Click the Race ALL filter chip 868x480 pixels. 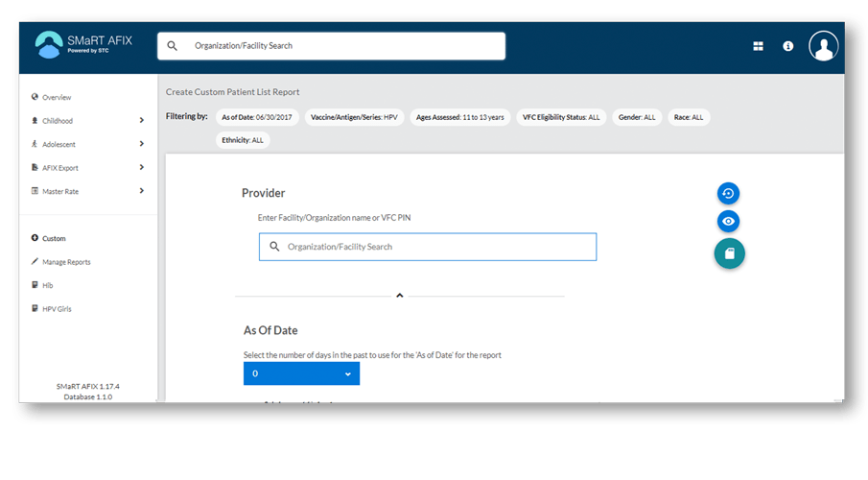tap(689, 117)
